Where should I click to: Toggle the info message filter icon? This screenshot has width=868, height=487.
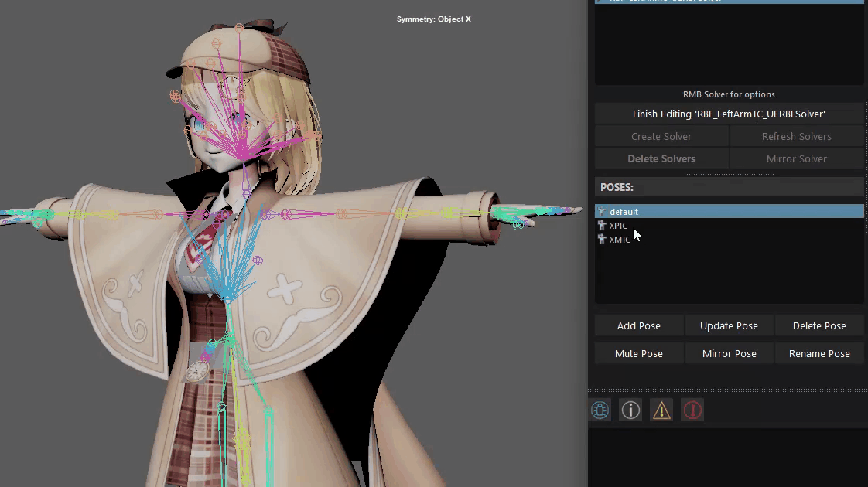coord(630,410)
